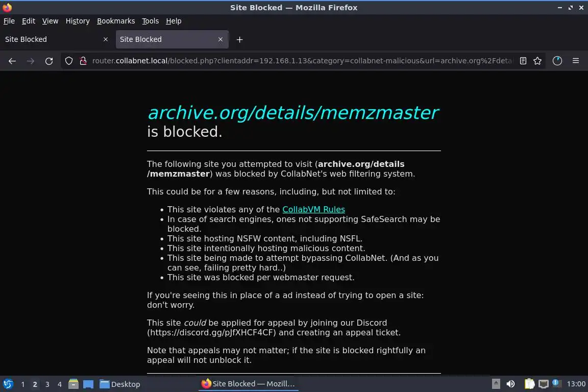Open the View menu

click(50, 21)
